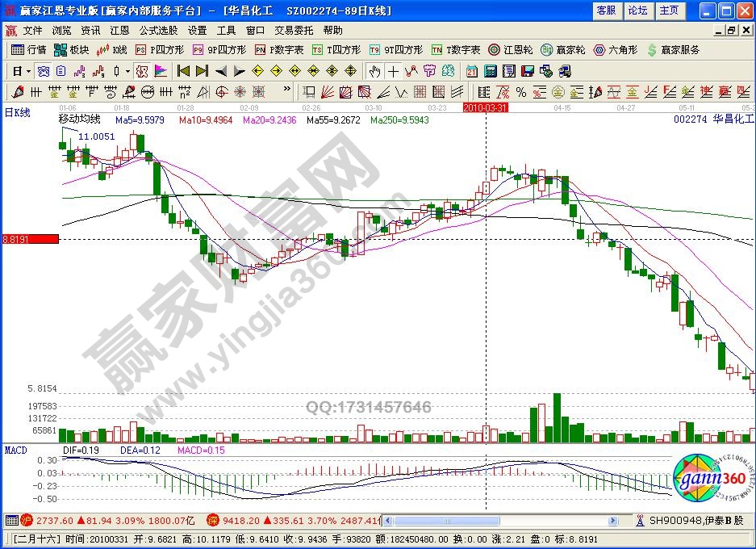Toggle the K线 candlestick view

tap(113, 50)
